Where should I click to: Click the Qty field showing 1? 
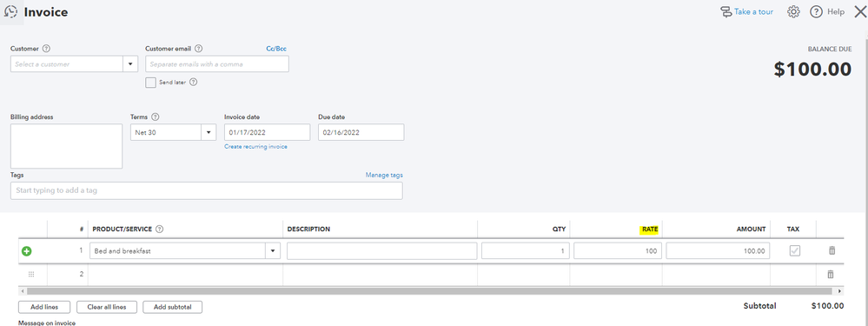tap(525, 250)
